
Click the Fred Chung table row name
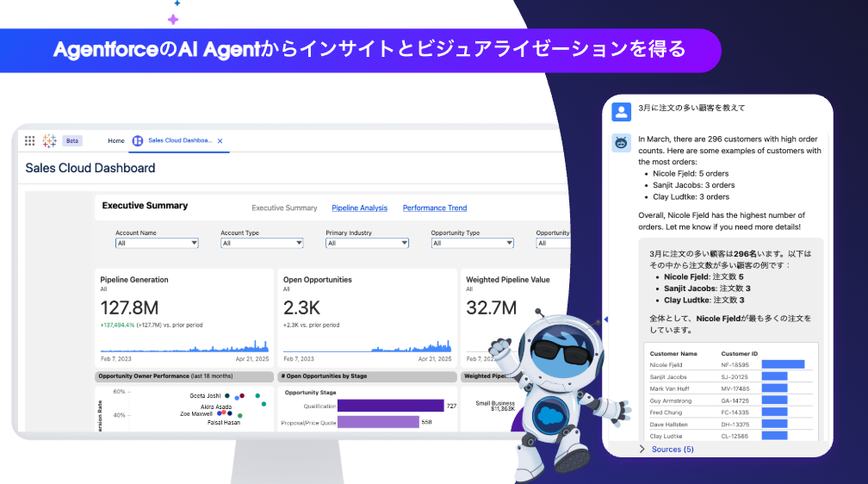[x=666, y=413]
